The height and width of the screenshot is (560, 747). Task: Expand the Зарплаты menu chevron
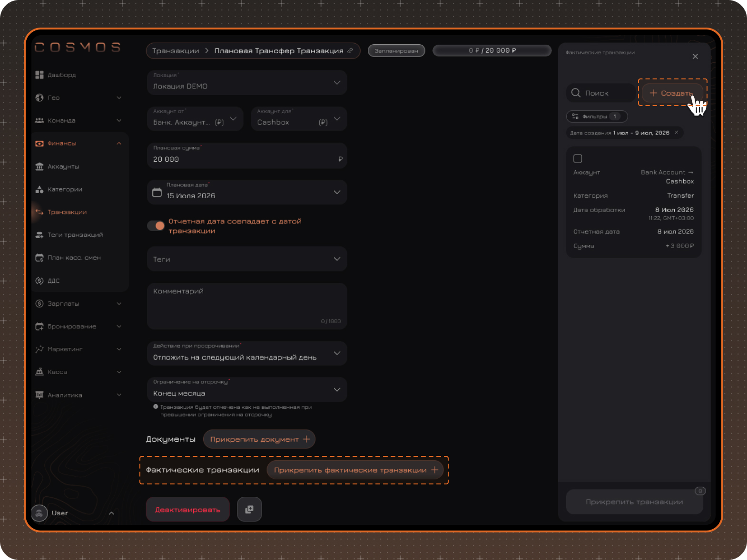[119, 303]
